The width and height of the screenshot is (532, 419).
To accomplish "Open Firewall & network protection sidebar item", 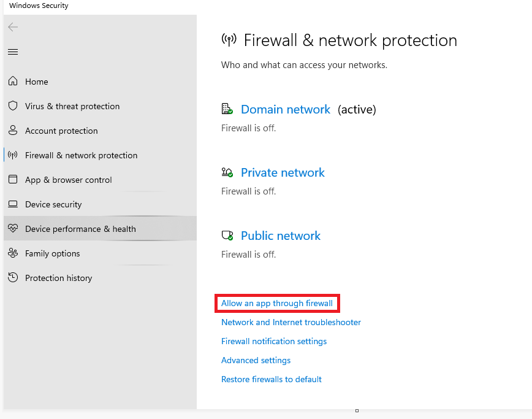I will [x=81, y=155].
